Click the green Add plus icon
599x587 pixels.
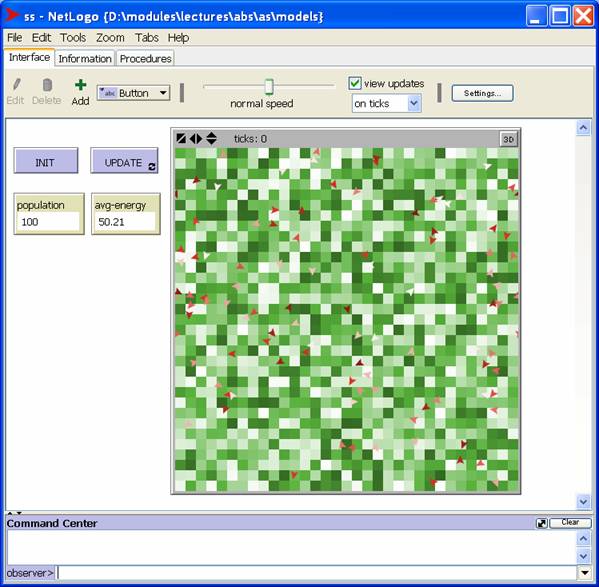(x=80, y=85)
